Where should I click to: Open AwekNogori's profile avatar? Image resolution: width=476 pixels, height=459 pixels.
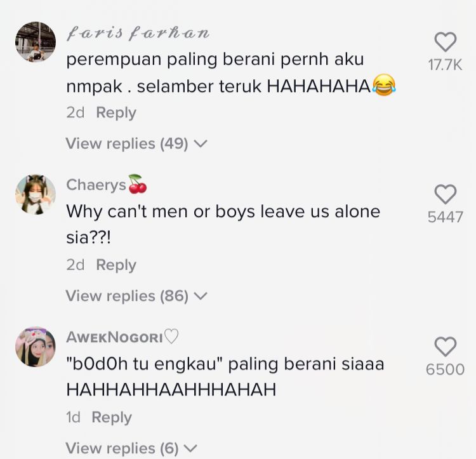coord(36,347)
